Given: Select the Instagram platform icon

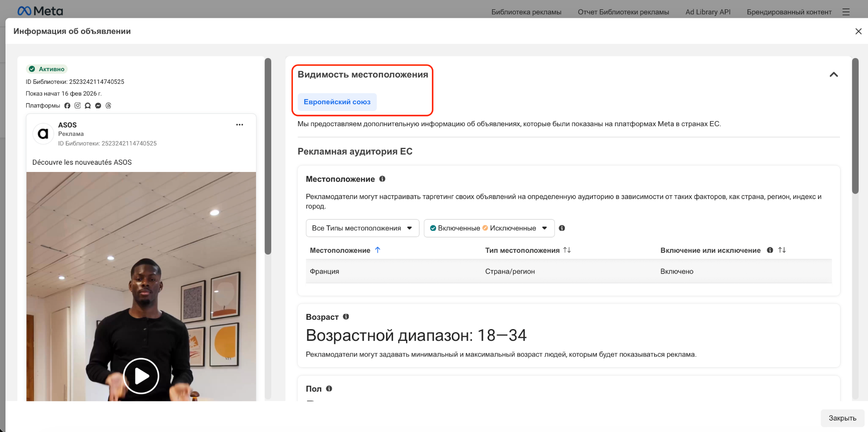Looking at the screenshot, I should point(77,105).
